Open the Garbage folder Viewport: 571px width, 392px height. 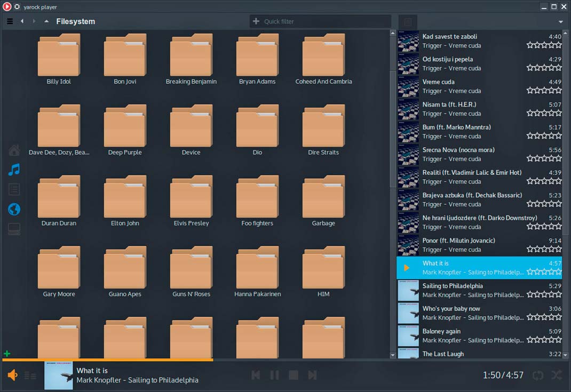click(x=323, y=201)
